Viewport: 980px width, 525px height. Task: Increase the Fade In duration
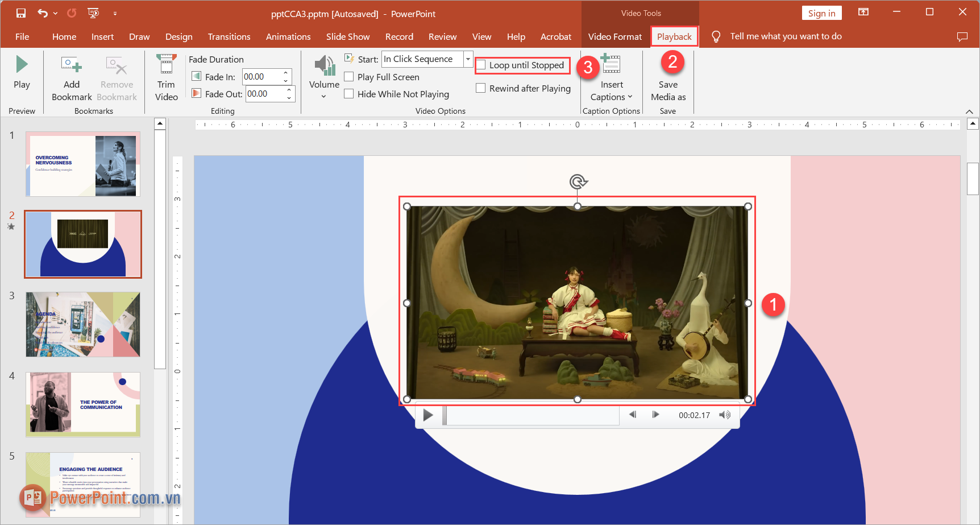286,73
